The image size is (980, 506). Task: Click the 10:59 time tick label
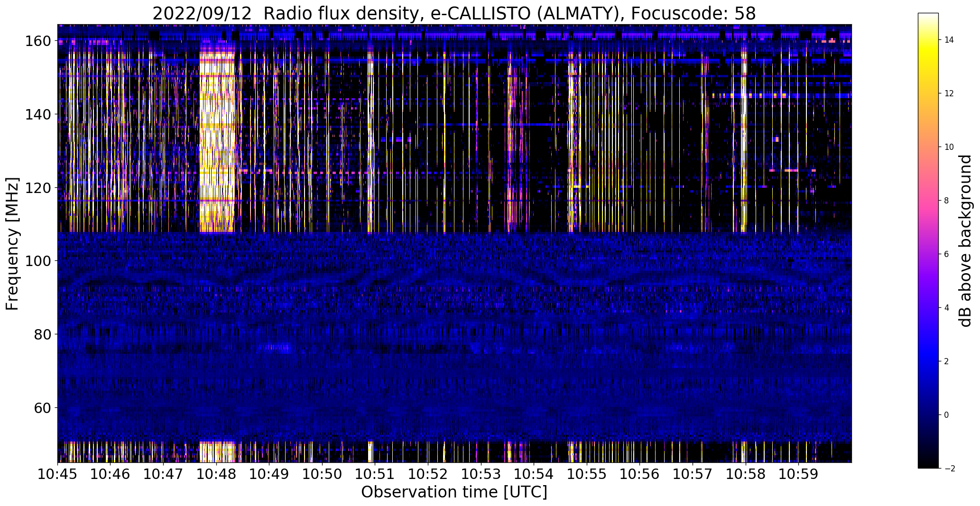coord(798,474)
